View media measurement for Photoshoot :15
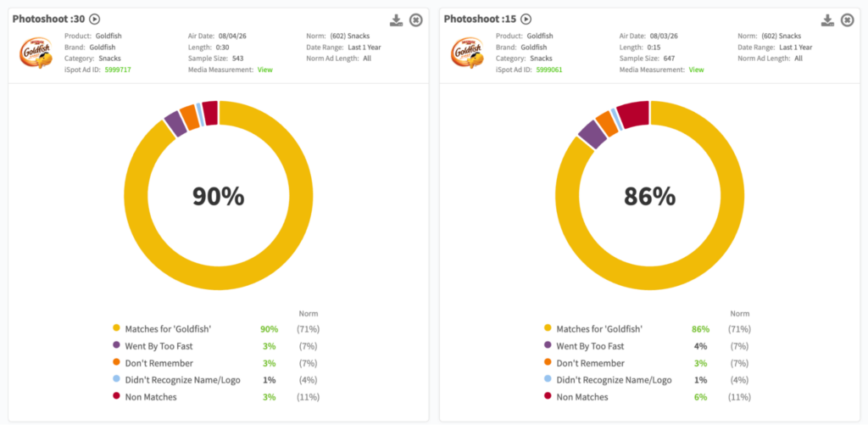The height and width of the screenshot is (425, 868). (697, 70)
